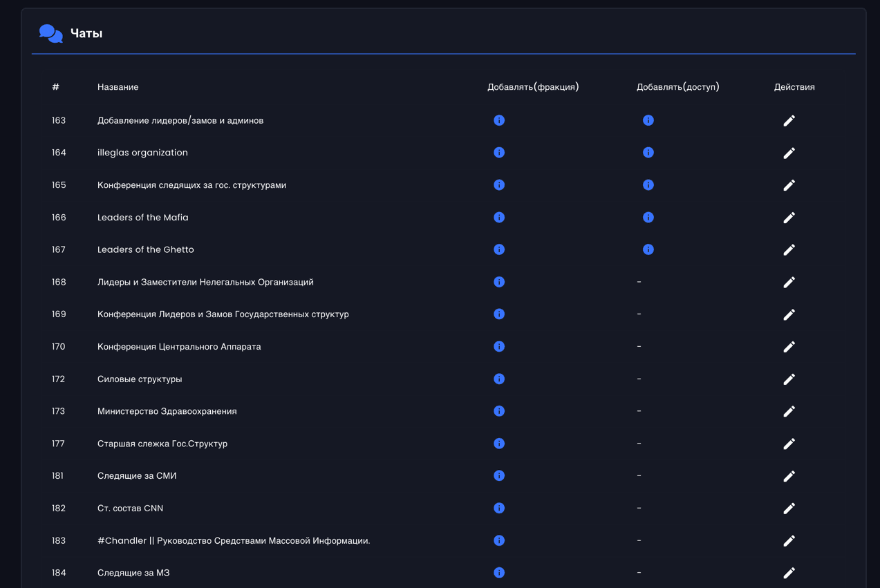The image size is (880, 588).
Task: Click edit pencil for chat 163
Action: [789, 121]
